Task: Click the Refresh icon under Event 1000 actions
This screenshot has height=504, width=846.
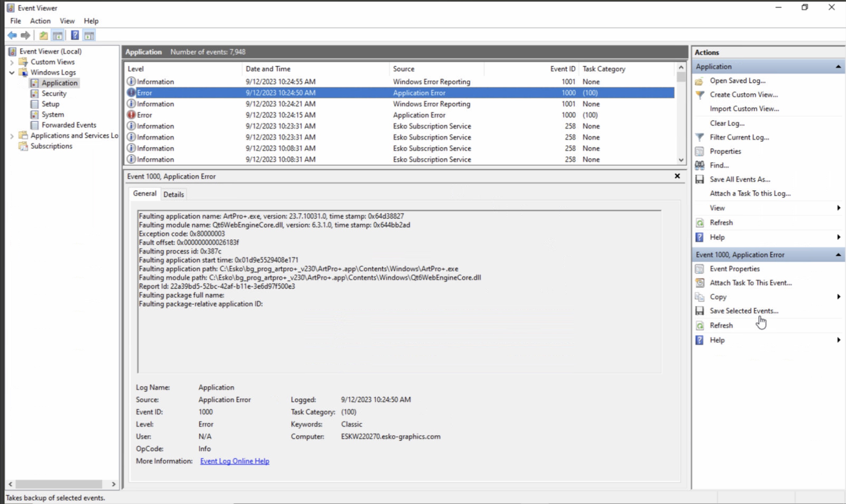Action: [700, 325]
